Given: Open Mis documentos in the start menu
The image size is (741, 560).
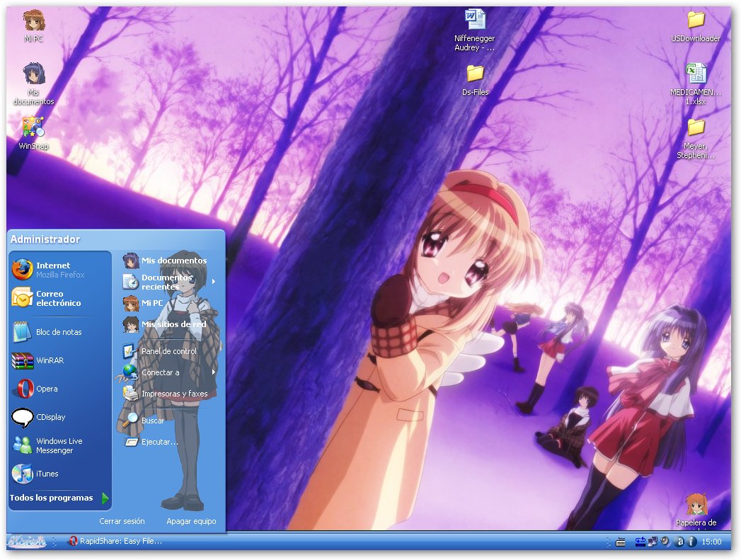Looking at the screenshot, I should tap(169, 261).
